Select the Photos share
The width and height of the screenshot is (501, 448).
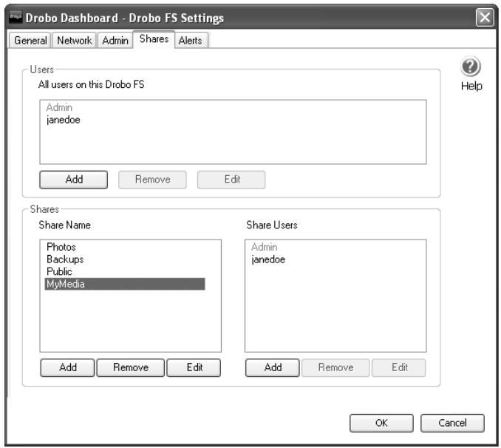tap(61, 247)
